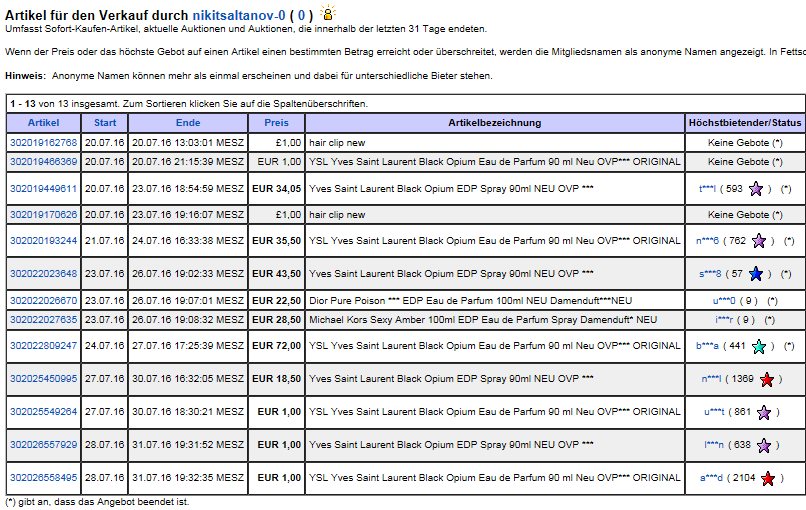Click the end time 27.07.16 17:25:39 MESZ
The width and height of the screenshot is (806, 510).
click(x=188, y=345)
